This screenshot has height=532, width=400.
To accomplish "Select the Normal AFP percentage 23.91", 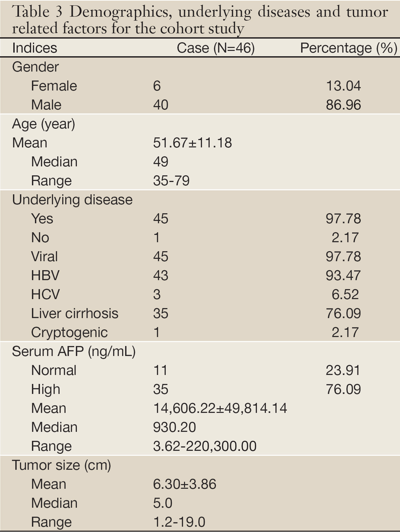I will (x=343, y=371).
